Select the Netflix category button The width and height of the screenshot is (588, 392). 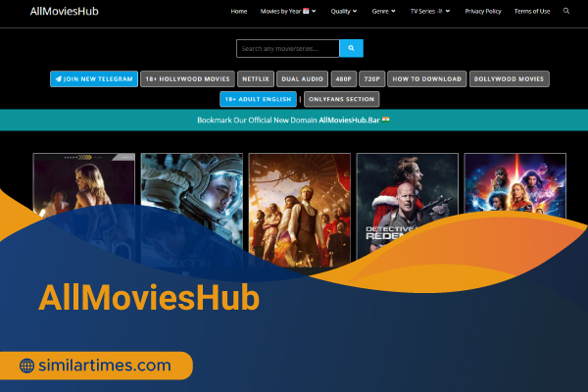[256, 78]
